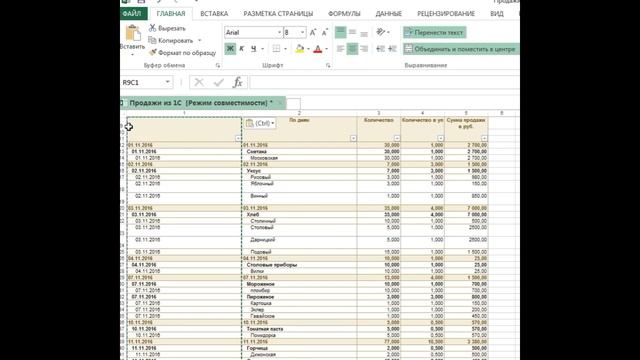Select the Уксус cell
The width and height of the screenshot is (640, 360).
coord(299,171)
